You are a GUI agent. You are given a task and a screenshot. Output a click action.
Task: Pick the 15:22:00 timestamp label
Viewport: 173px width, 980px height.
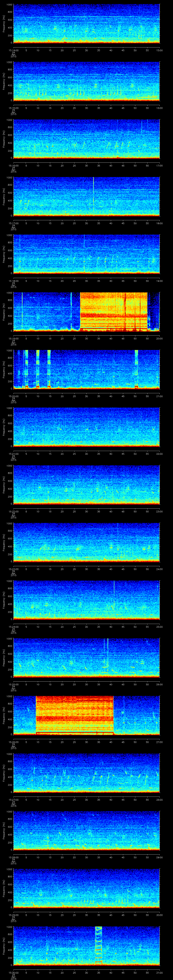pos(13,511)
